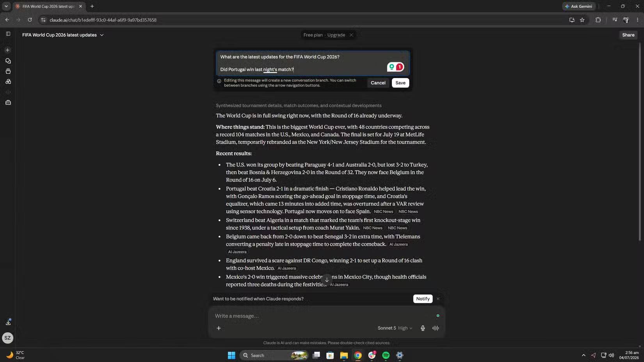Start voice mode with waveform icon
This screenshot has height=362, width=644.
(436, 328)
